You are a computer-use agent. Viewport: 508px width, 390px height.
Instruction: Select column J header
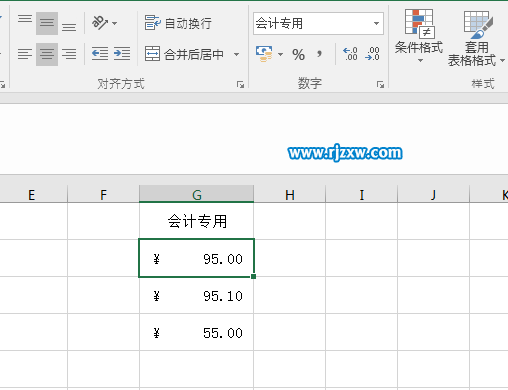[x=433, y=194]
